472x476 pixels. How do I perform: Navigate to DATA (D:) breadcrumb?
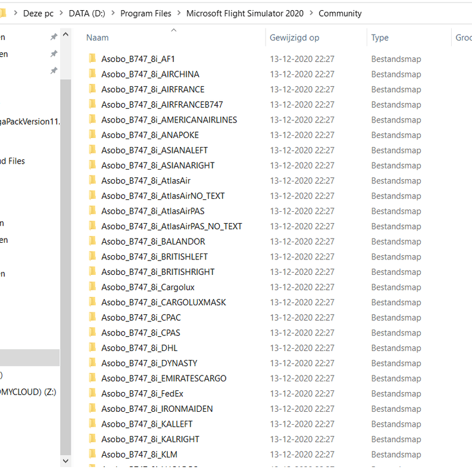[87, 14]
